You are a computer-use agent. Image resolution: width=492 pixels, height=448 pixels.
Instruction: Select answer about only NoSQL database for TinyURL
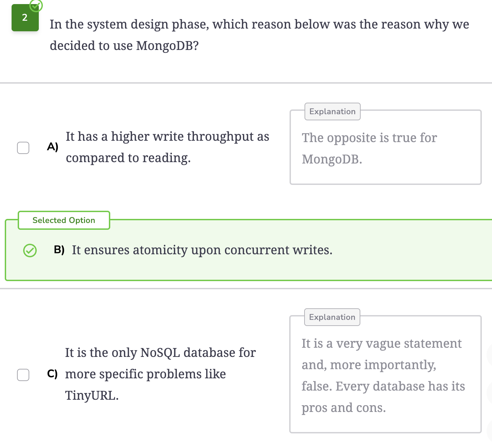(x=160, y=374)
